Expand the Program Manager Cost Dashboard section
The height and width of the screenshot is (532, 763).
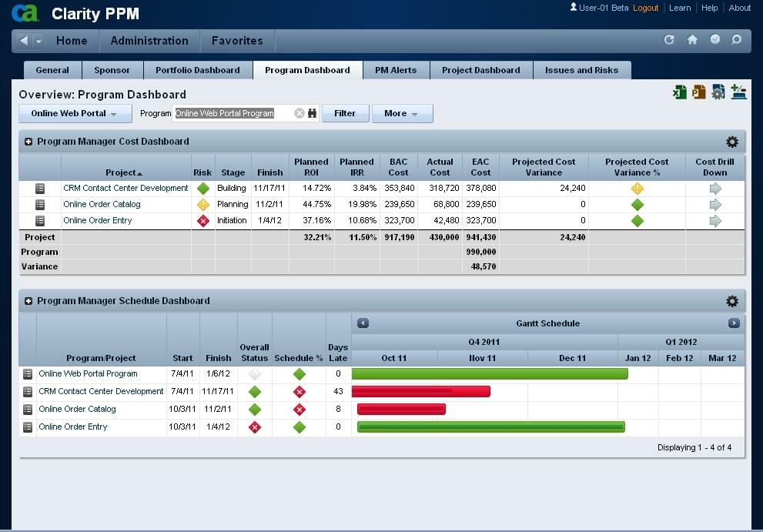pos(28,142)
